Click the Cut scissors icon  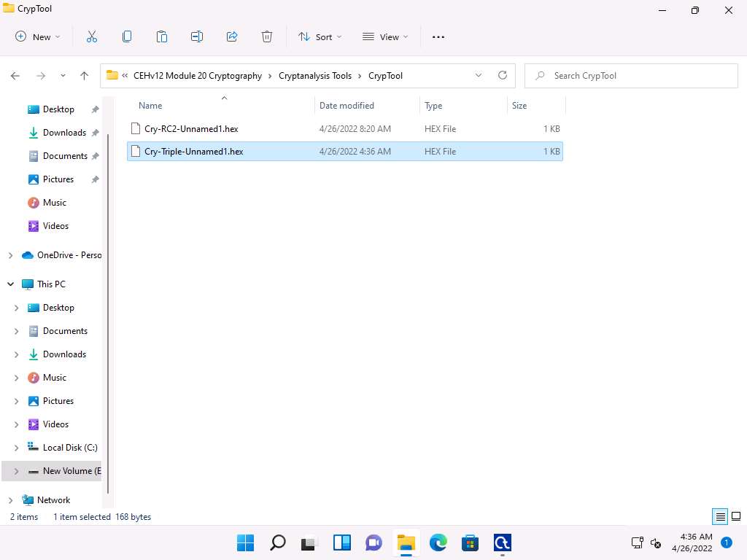click(92, 36)
